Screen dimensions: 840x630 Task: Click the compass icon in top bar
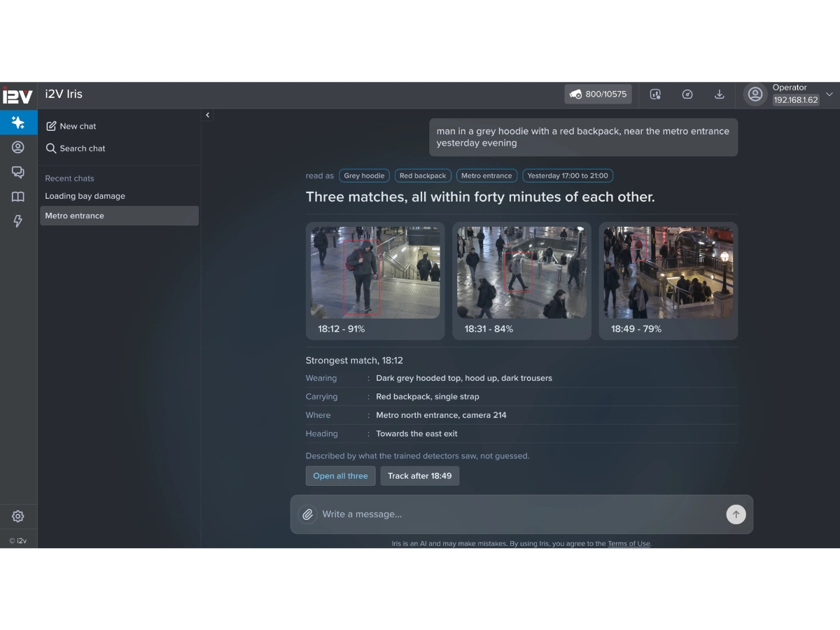click(687, 94)
